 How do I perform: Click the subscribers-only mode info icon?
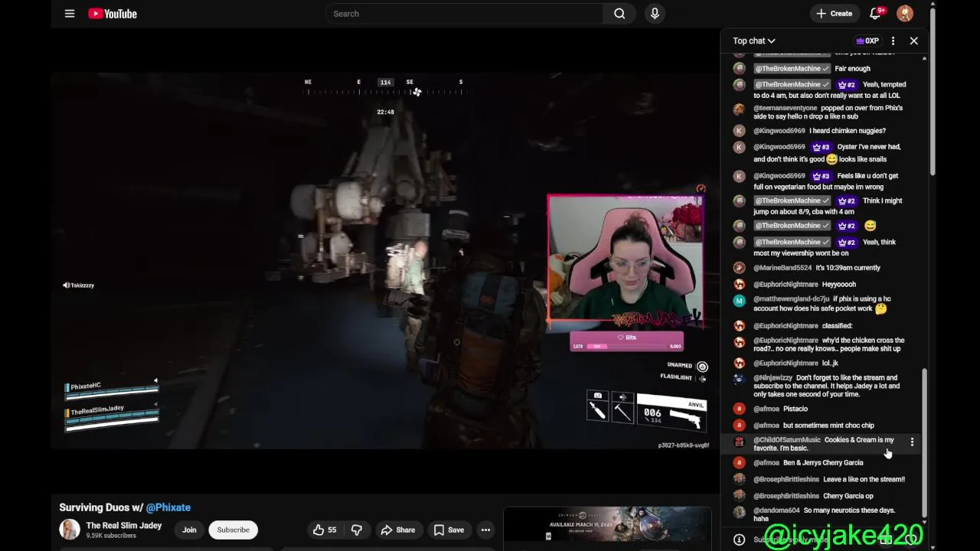point(739,540)
